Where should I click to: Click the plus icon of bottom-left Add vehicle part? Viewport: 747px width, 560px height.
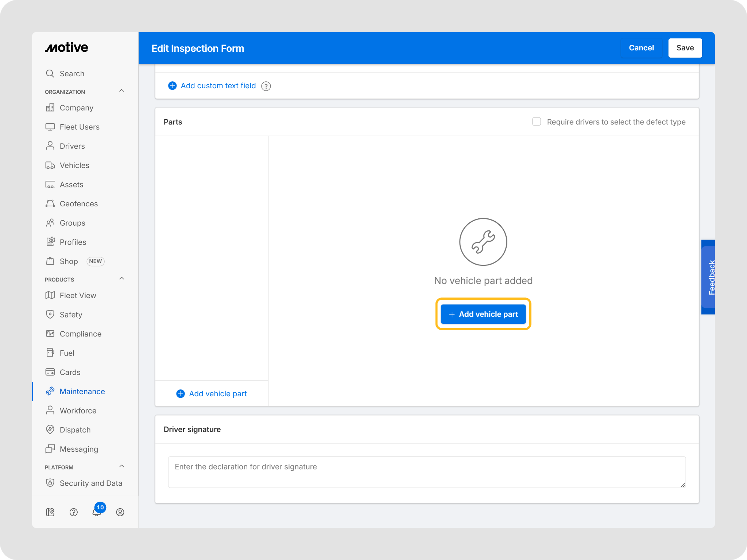pyautogui.click(x=181, y=393)
